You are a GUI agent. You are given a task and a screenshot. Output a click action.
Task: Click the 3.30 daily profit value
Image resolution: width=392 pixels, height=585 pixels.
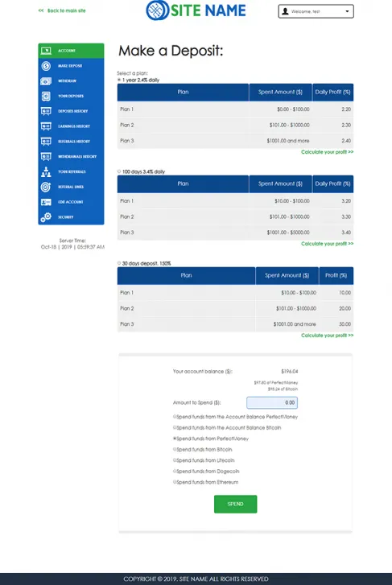click(346, 216)
